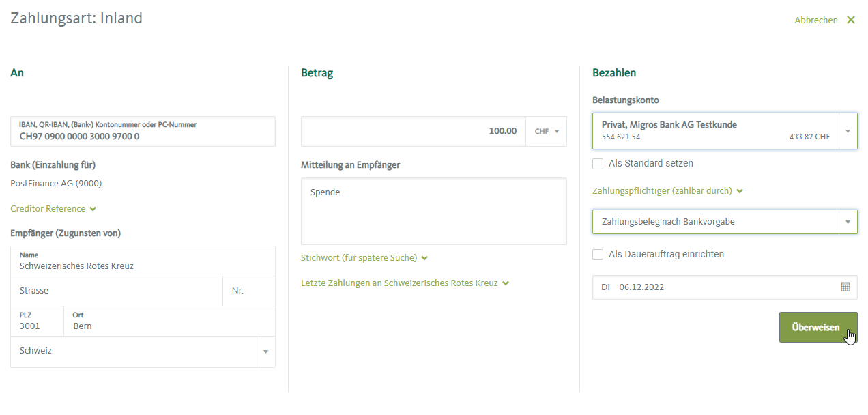The width and height of the screenshot is (868, 415).
Task: Expand Zahlungspflichtiger (zahlbar durch)
Action: click(x=667, y=191)
